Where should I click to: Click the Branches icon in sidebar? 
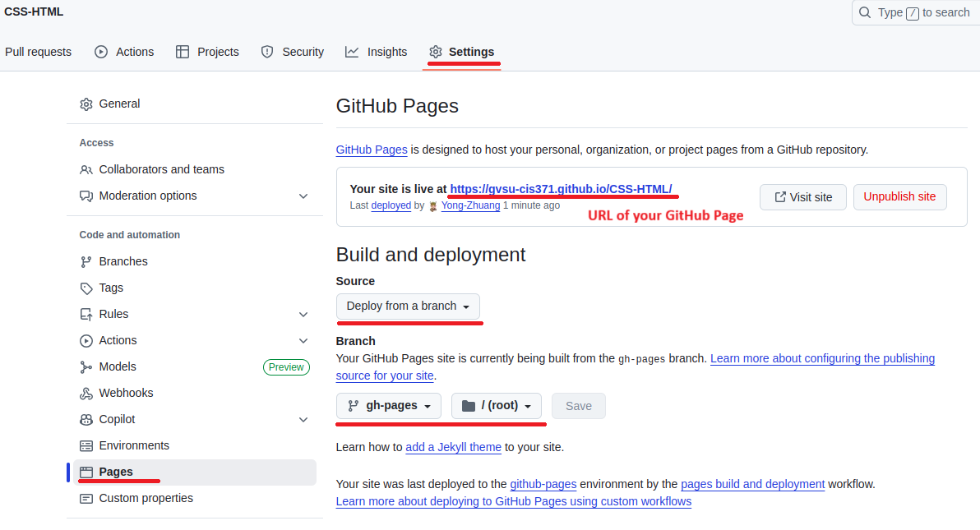tap(86, 261)
